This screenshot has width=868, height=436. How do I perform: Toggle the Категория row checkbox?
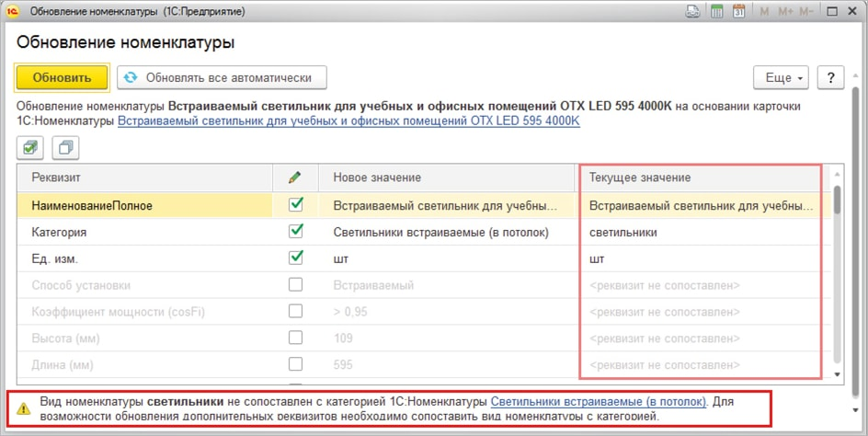(x=295, y=233)
